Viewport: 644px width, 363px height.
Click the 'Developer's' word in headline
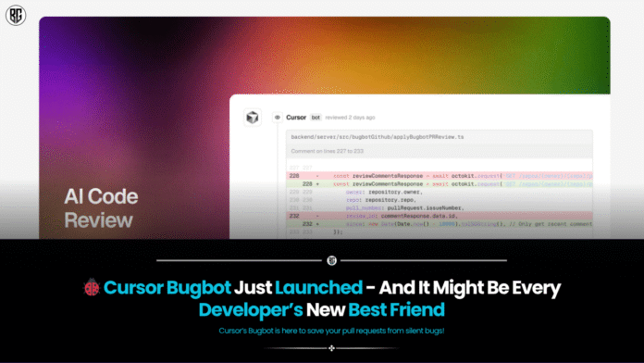pos(251,310)
